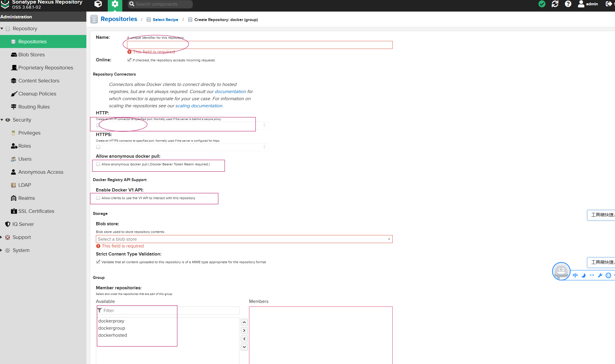Click the HTTPS port spinner arrows
This screenshot has width=615, height=364.
[x=264, y=147]
